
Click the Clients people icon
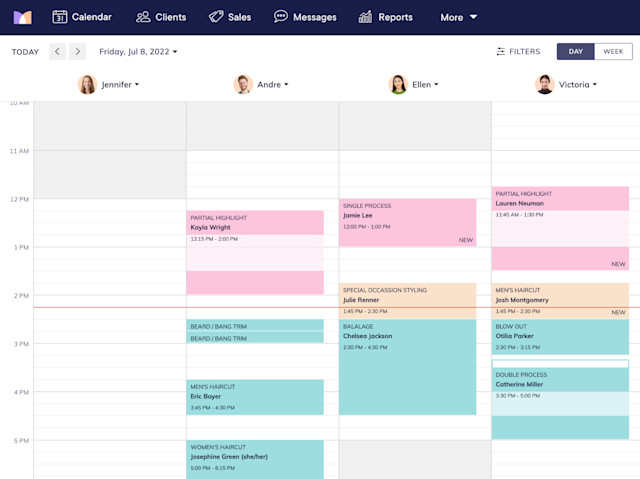tap(143, 17)
